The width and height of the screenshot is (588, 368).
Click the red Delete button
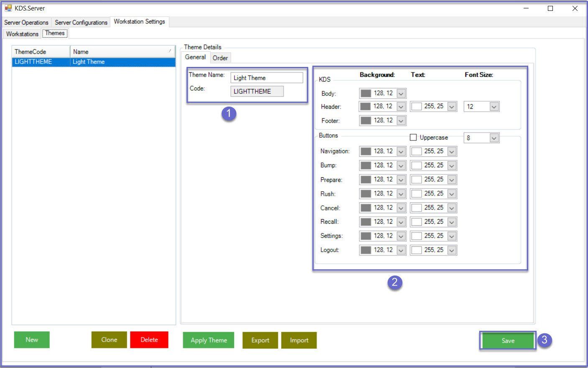[x=149, y=340]
